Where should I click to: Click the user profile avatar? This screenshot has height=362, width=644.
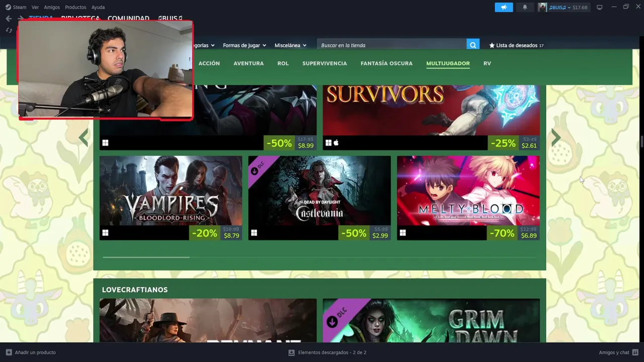pyautogui.click(x=542, y=7)
